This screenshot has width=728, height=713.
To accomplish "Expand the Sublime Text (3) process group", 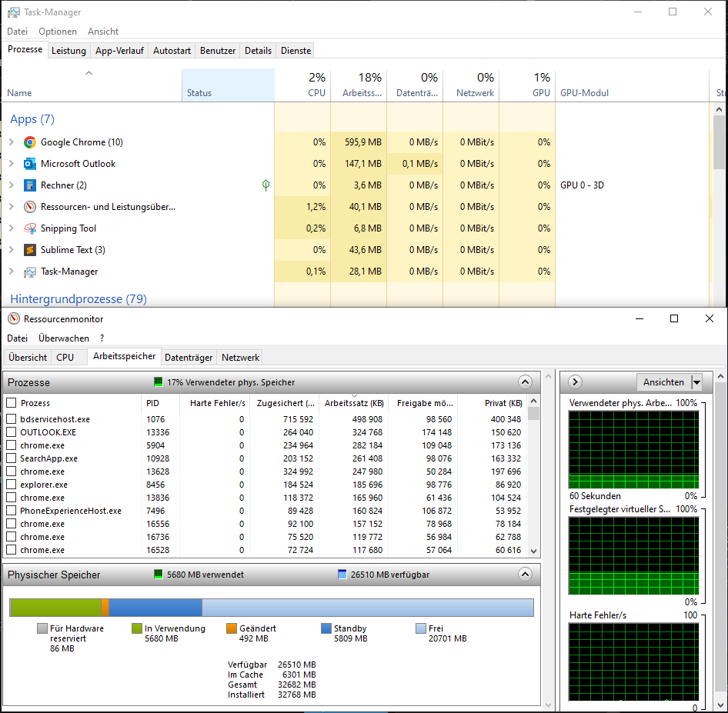I will 12,250.
